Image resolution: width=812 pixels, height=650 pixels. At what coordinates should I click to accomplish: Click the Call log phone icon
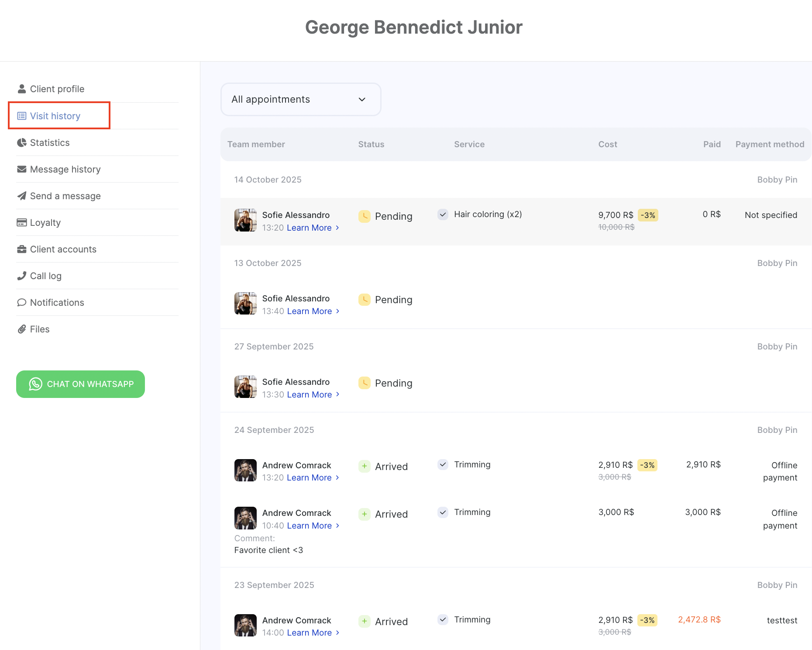tap(21, 276)
